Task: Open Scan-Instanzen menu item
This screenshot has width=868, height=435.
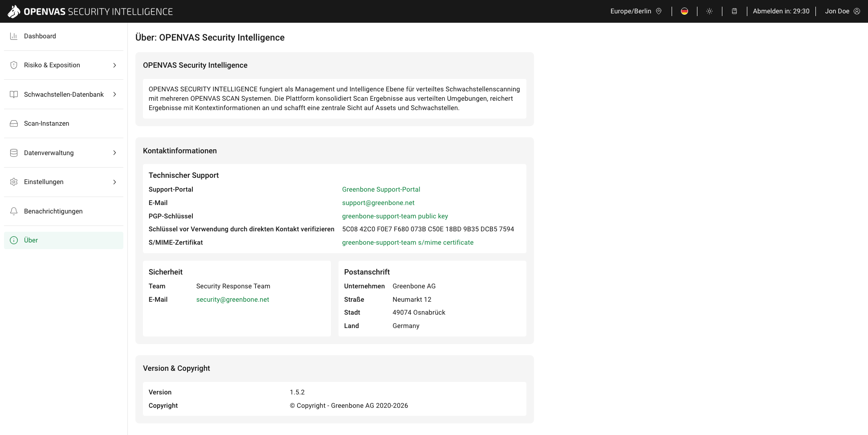Action: (64, 123)
